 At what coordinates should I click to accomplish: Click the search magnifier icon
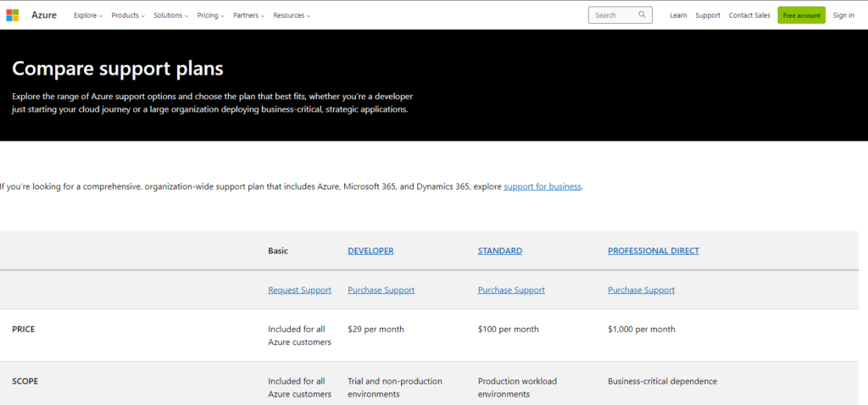[x=643, y=15]
